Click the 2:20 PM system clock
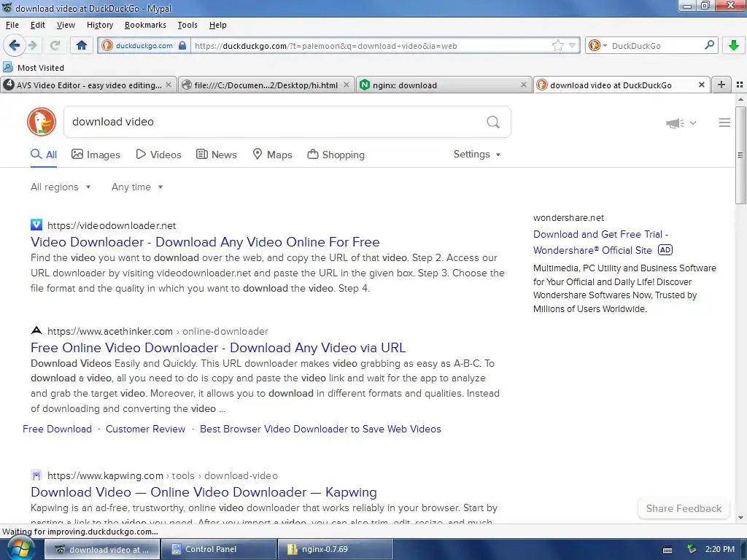This screenshot has width=747, height=560. (x=720, y=549)
